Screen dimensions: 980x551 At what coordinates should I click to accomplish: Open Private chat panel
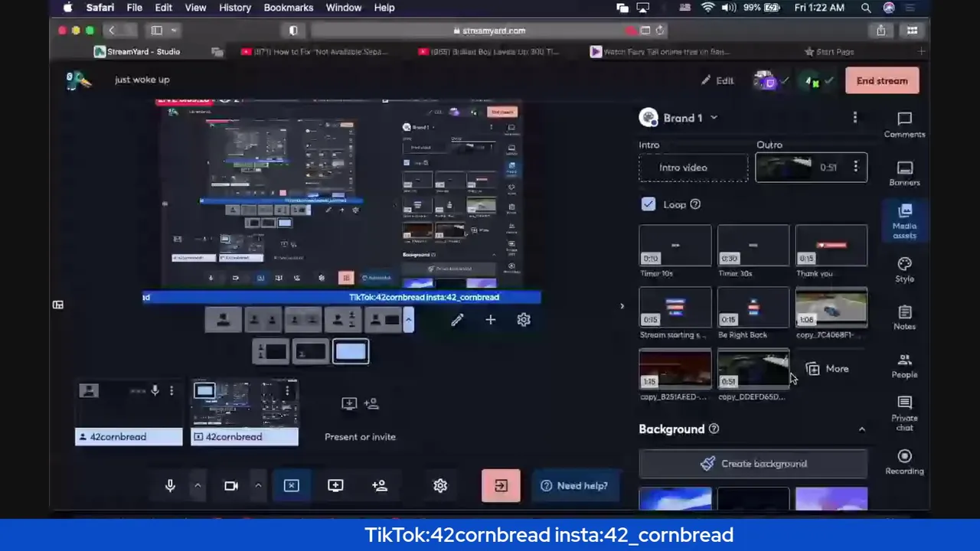click(x=904, y=413)
